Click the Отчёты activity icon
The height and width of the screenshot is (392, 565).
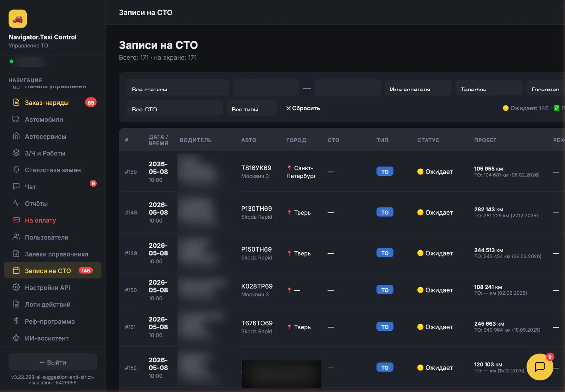pyautogui.click(x=16, y=203)
